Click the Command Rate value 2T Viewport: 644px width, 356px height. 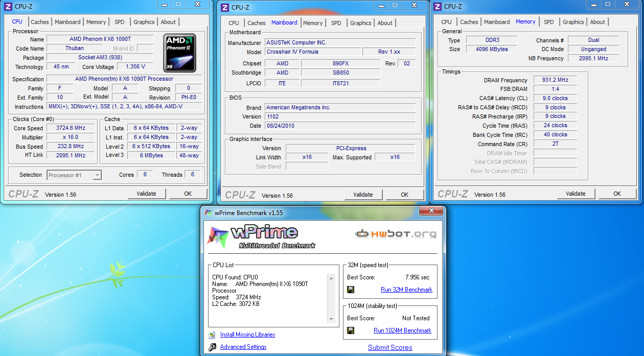[x=555, y=144]
